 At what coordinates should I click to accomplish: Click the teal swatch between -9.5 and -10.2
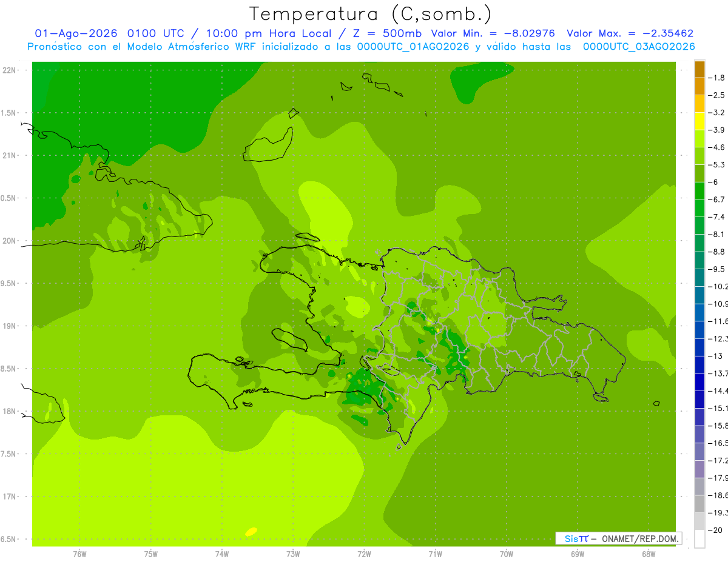coord(699,278)
